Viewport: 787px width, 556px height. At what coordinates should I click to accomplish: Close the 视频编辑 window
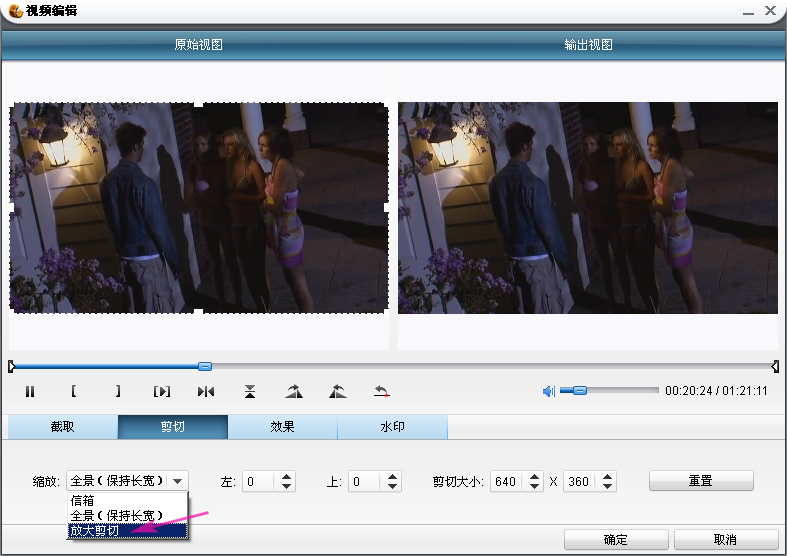coord(770,10)
